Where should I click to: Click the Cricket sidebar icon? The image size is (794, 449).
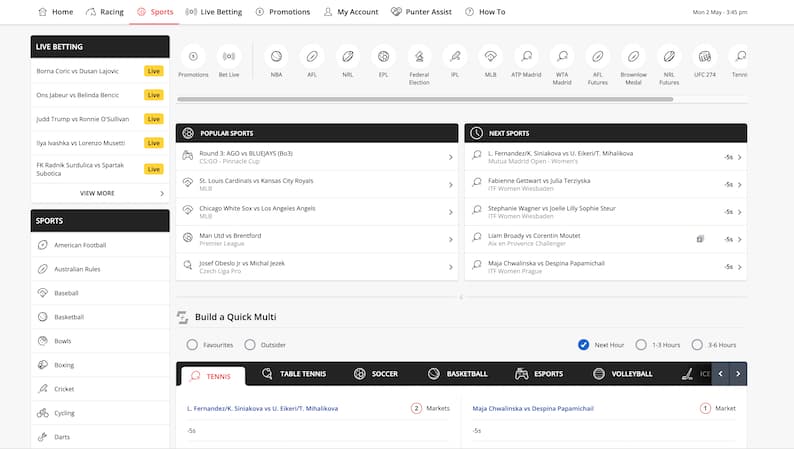pos(43,389)
